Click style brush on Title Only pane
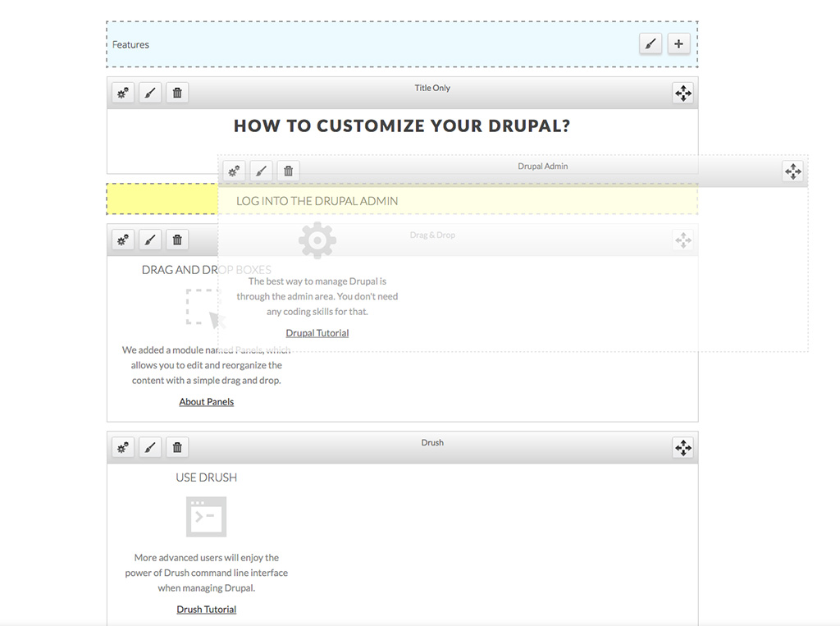The image size is (840, 626). [150, 94]
